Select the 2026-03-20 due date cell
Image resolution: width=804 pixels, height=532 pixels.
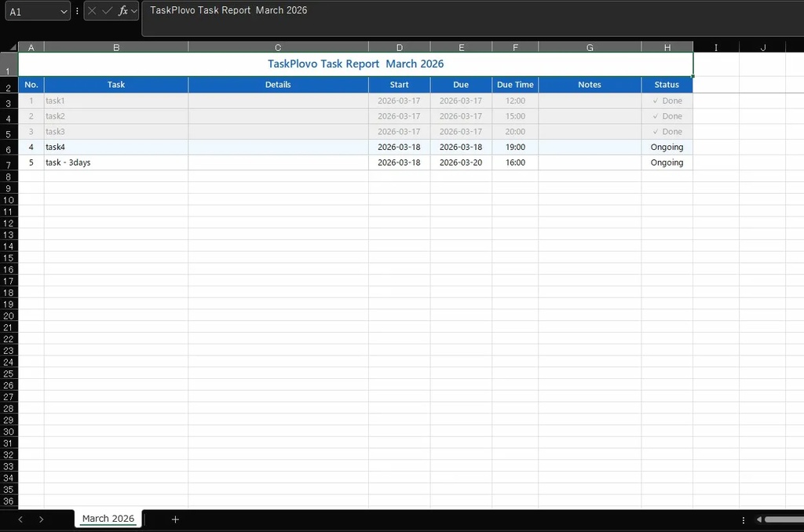[x=461, y=162]
